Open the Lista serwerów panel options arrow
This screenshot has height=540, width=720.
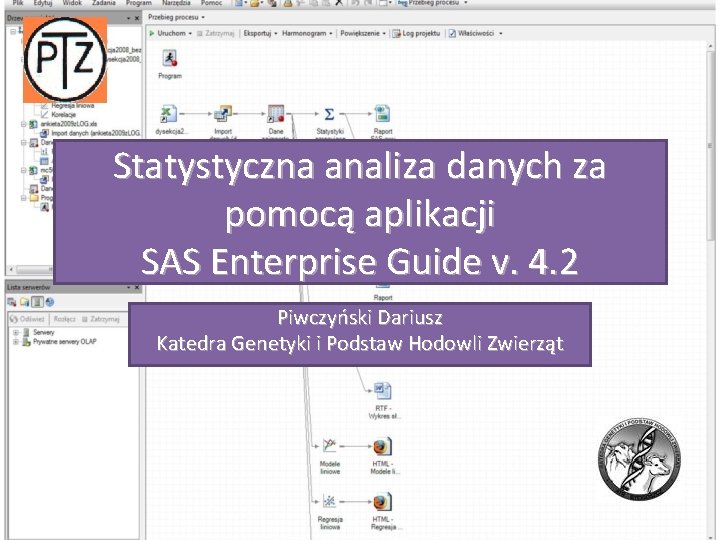(129, 287)
